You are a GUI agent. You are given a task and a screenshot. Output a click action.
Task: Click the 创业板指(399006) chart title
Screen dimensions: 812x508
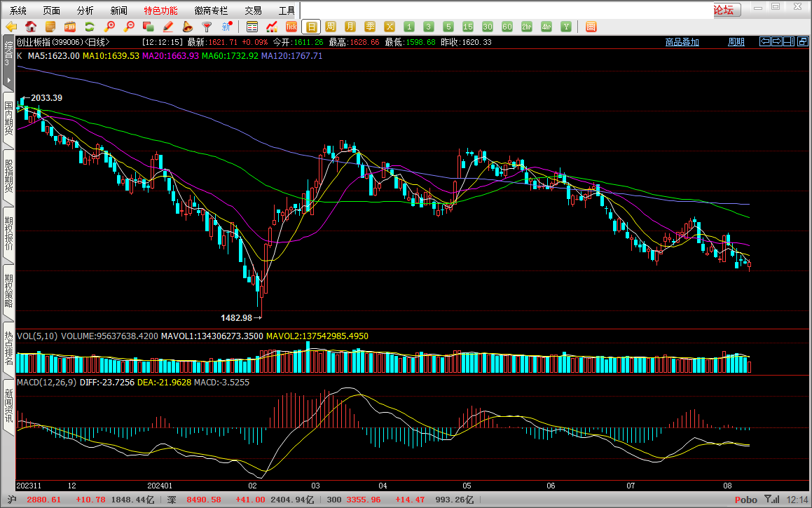click(x=63, y=42)
